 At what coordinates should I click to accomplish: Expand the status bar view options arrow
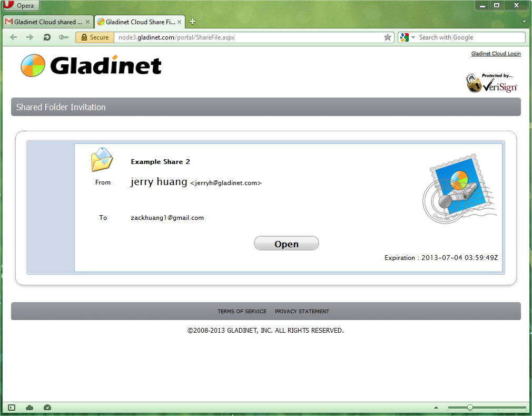pyautogui.click(x=436, y=408)
